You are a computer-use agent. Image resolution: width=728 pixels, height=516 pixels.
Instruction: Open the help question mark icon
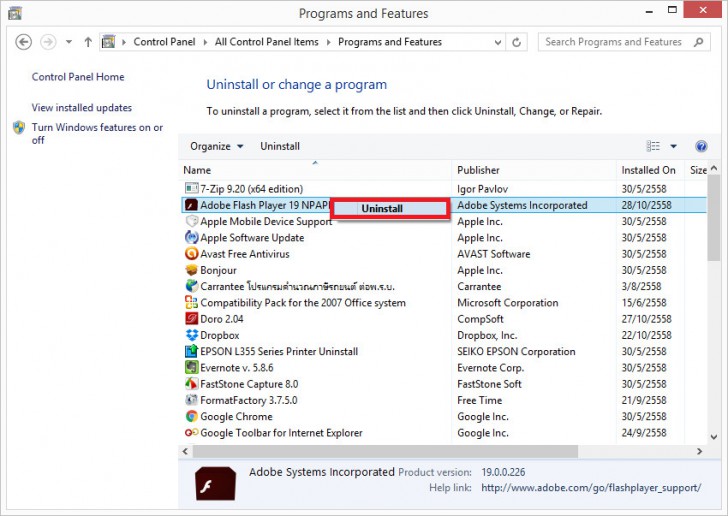point(701,146)
